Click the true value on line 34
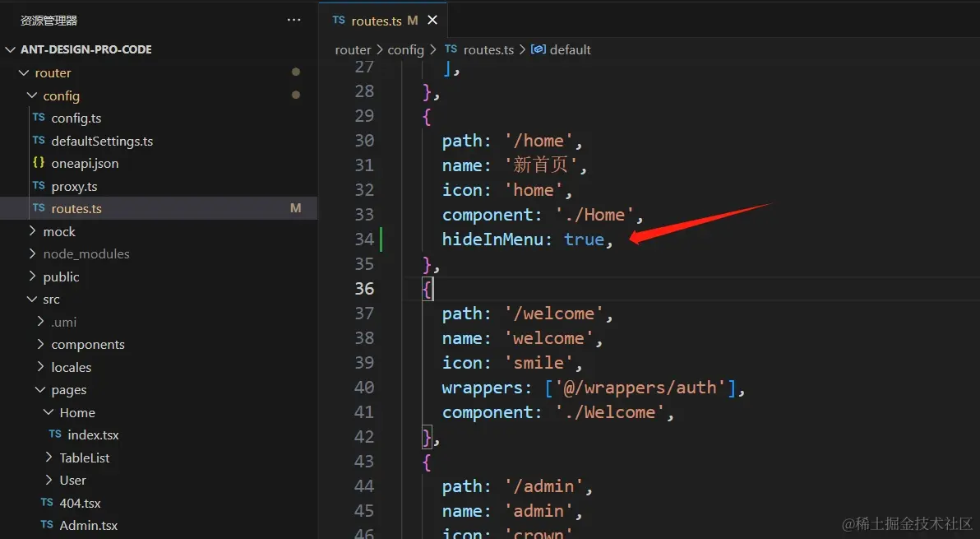 pyautogui.click(x=584, y=239)
